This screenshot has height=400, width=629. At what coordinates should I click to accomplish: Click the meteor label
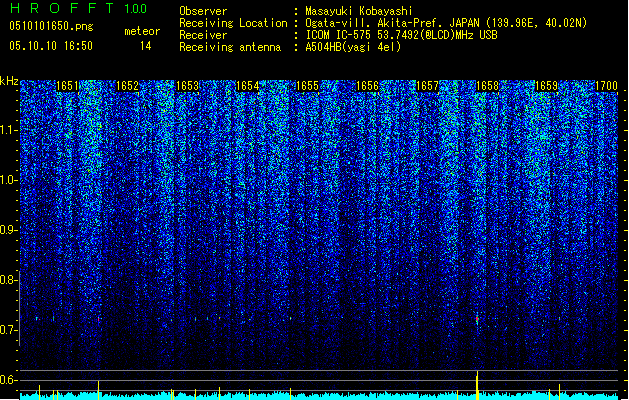pos(142,31)
